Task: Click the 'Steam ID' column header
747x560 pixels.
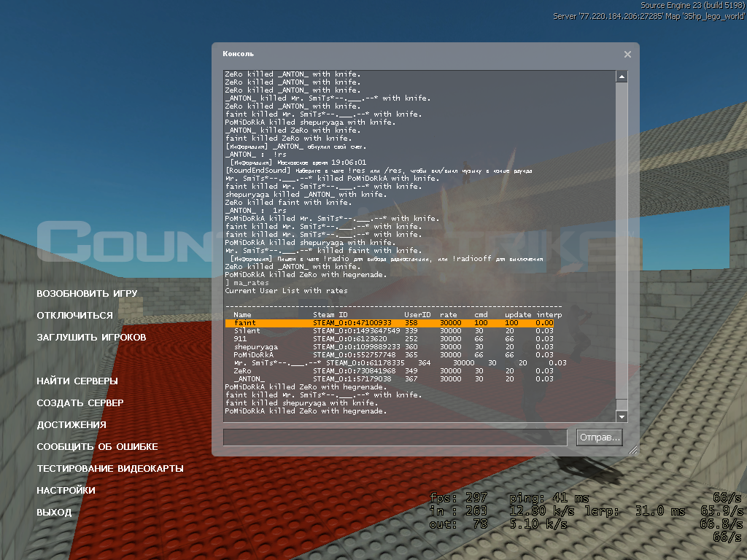Action: tap(330, 315)
